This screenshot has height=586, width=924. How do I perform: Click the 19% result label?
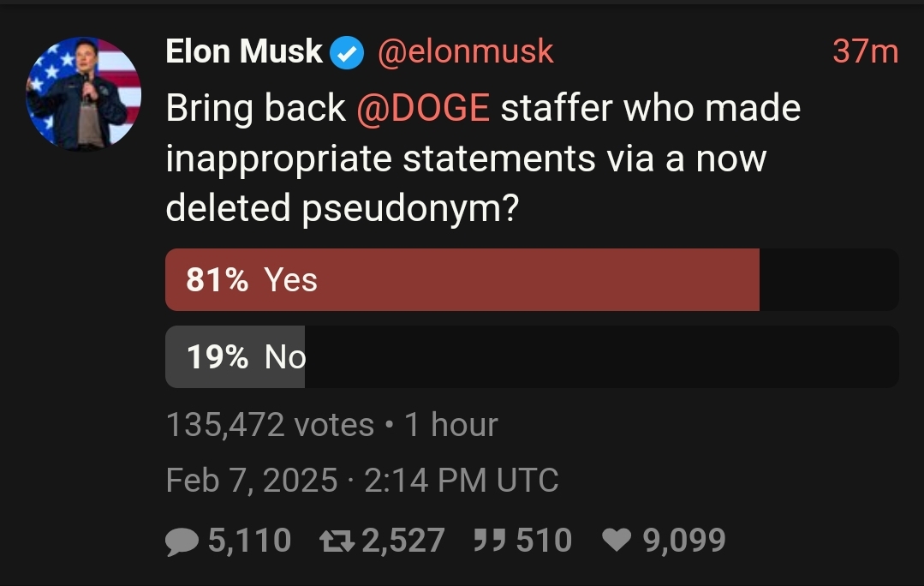tap(218, 357)
